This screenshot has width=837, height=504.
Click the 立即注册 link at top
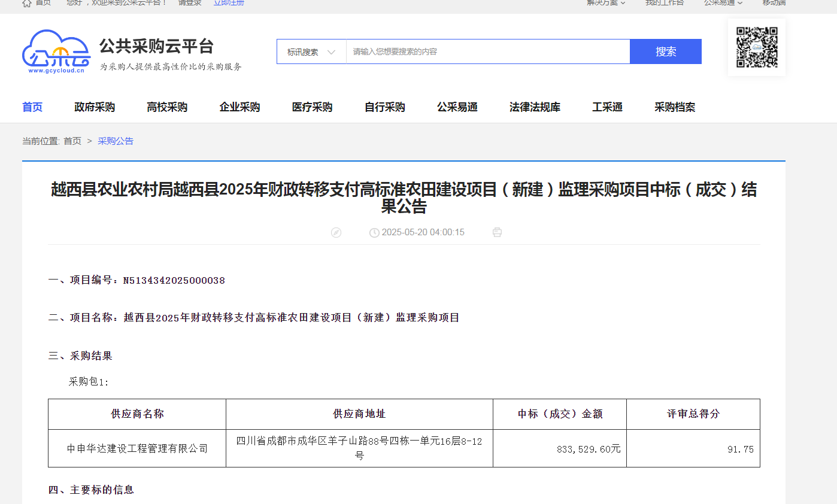[229, 3]
